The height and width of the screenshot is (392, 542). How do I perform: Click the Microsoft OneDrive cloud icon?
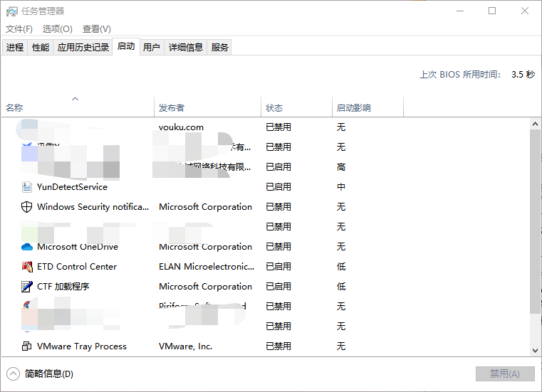pos(27,247)
